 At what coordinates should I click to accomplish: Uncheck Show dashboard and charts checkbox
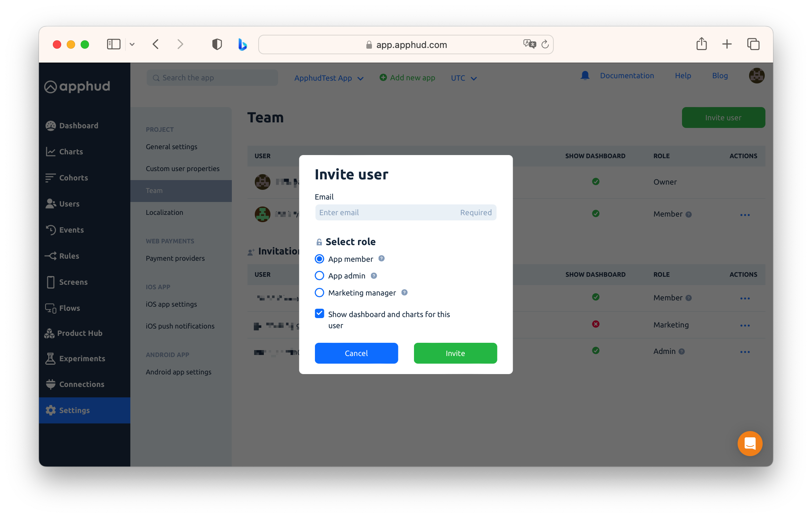point(319,314)
